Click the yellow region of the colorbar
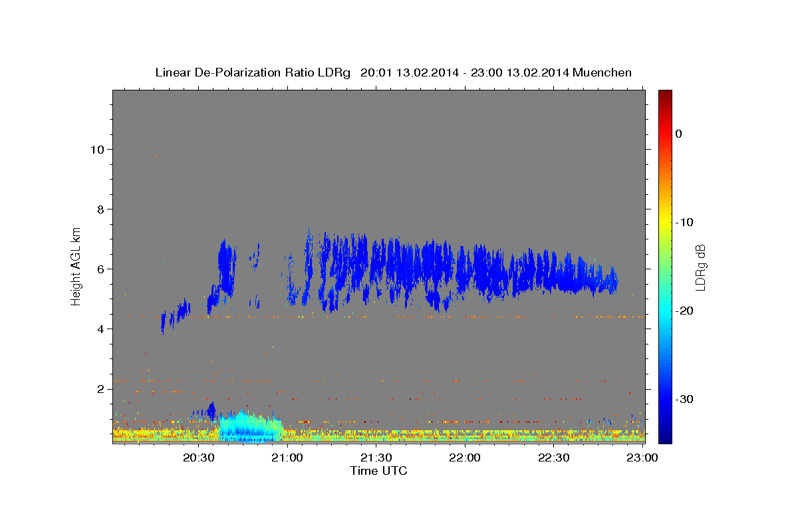This screenshot has width=798, height=532. coord(665,222)
